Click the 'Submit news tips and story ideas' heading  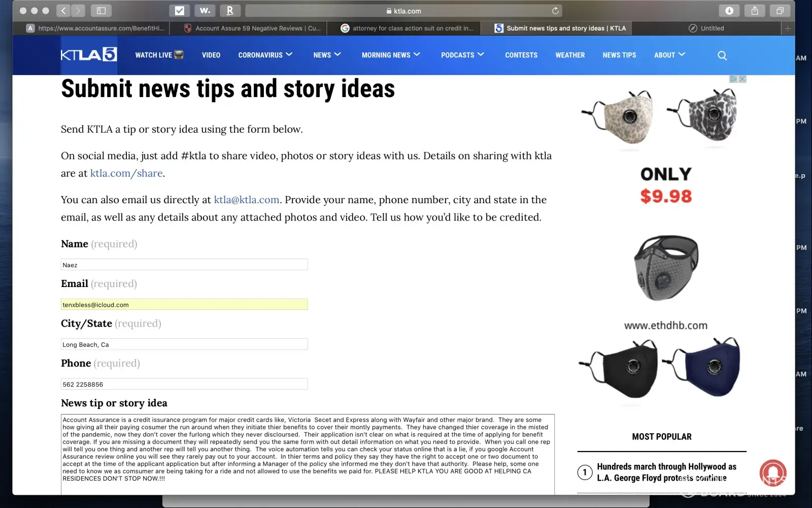coord(228,89)
